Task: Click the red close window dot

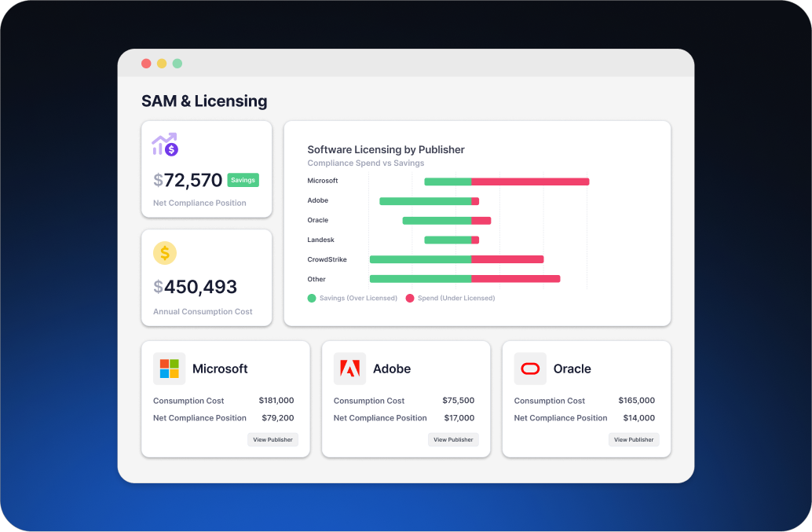Action: click(146, 63)
